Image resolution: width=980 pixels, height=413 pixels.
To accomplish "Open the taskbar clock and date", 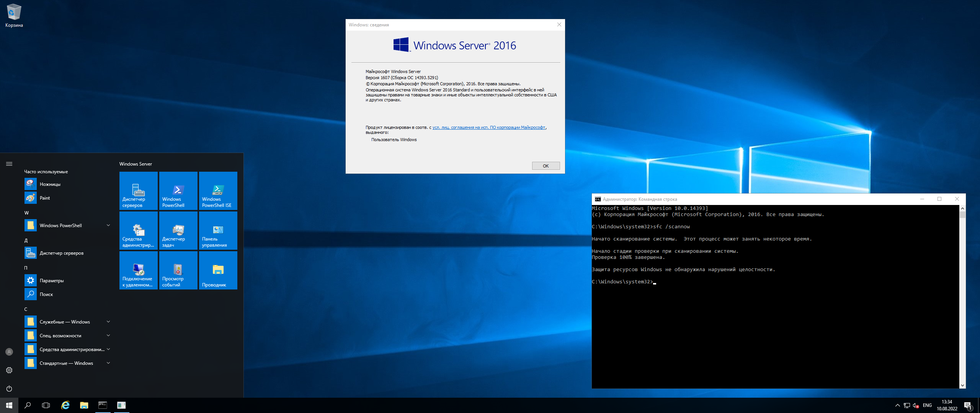I will pyautogui.click(x=947, y=405).
